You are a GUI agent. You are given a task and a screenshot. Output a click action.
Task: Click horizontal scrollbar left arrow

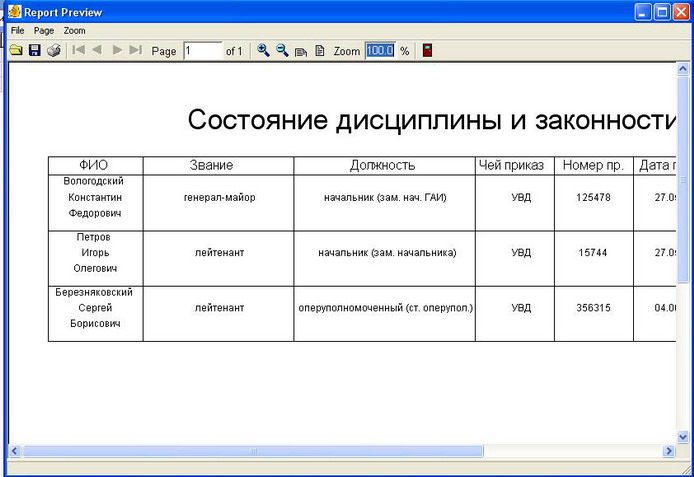coord(14,451)
